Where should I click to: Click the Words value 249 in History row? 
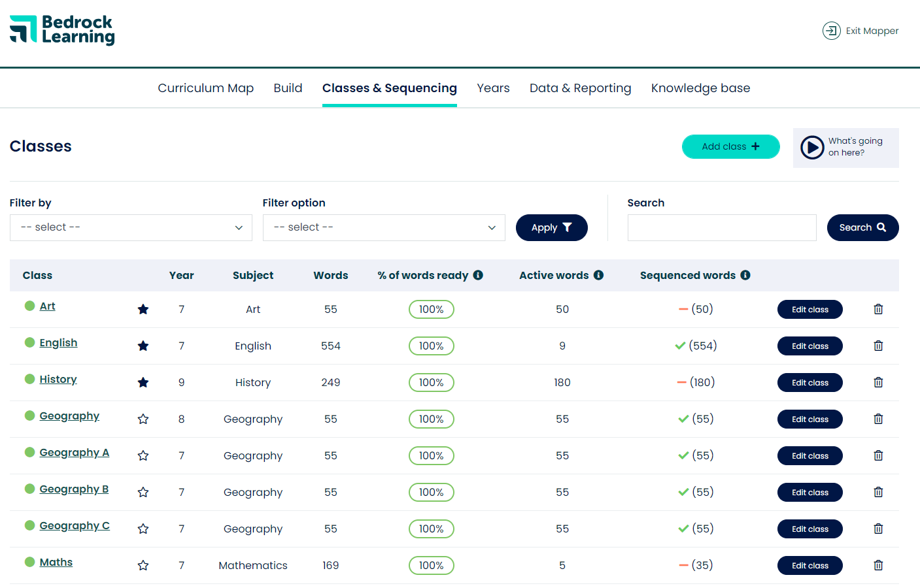point(331,382)
